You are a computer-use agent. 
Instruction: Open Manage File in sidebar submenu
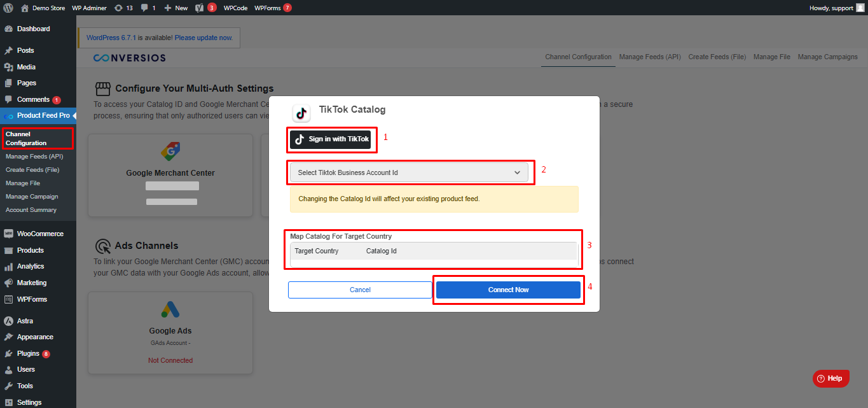pos(23,183)
